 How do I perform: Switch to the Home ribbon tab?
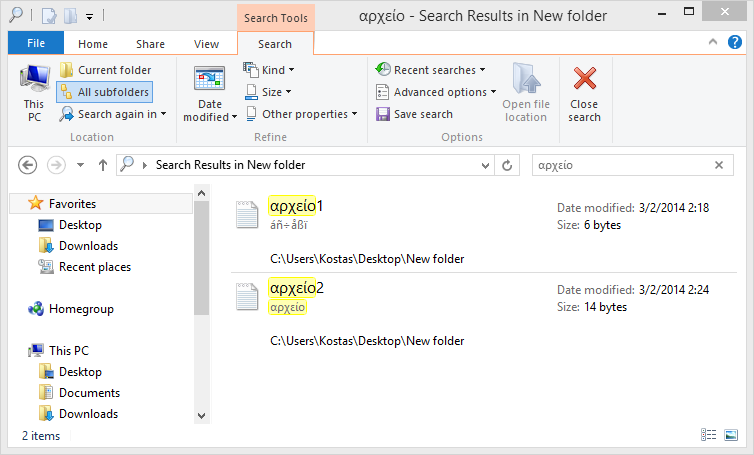click(93, 44)
